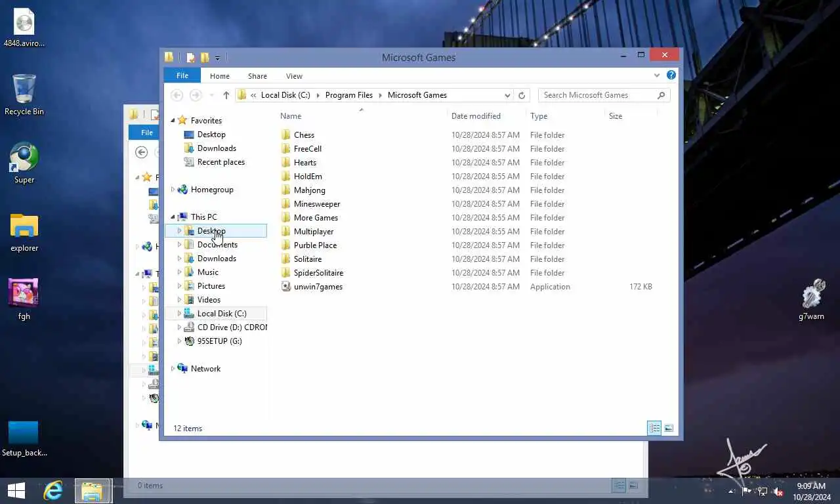Image resolution: width=840 pixels, height=504 pixels.
Task: Select the HoldEm folder icon
Action: tap(285, 176)
